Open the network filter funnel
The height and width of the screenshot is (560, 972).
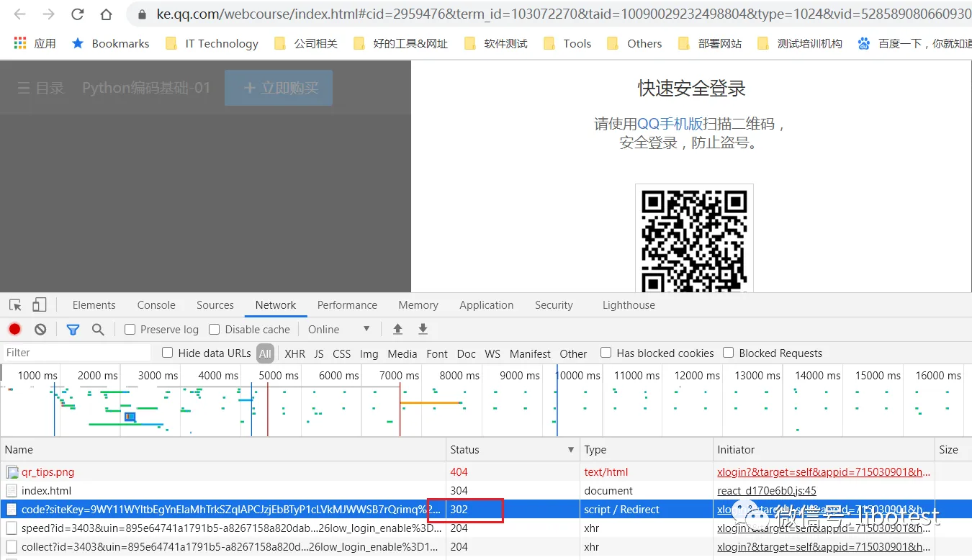tap(72, 329)
